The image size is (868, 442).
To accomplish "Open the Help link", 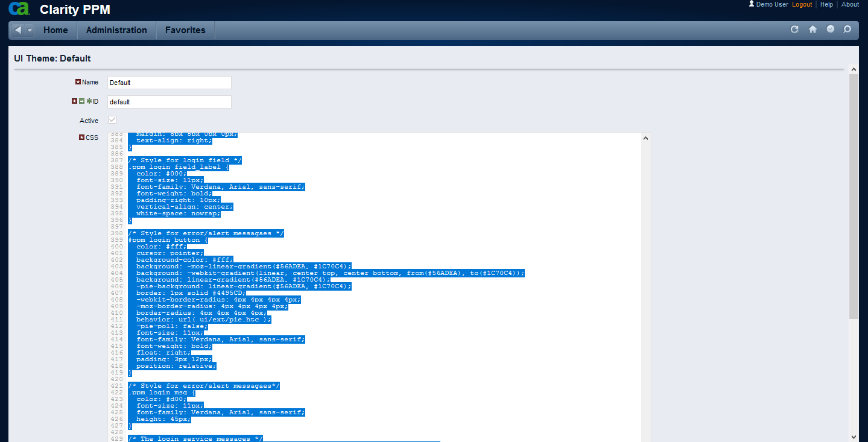I will pyautogui.click(x=827, y=4).
